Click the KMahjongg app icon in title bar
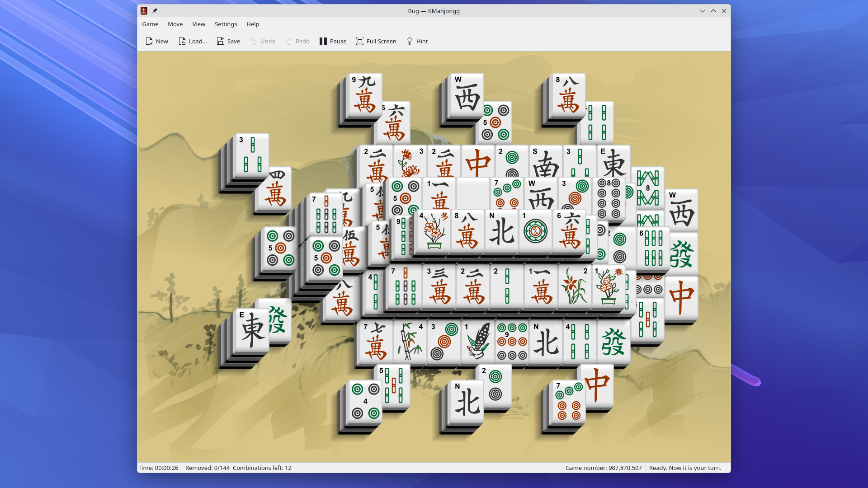 pos(144,11)
